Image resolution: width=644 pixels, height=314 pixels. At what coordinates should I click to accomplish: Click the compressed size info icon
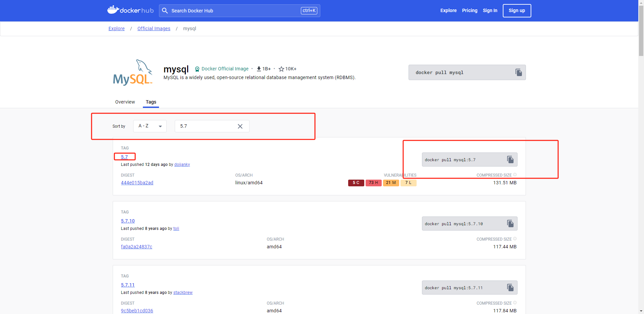click(x=515, y=175)
